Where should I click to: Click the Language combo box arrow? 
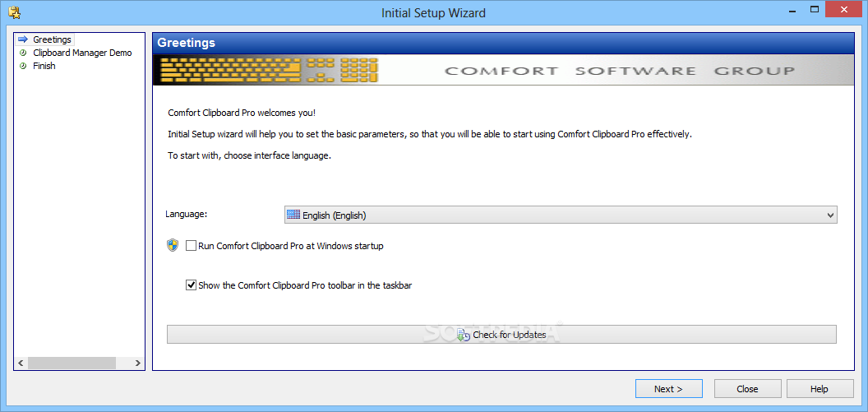point(830,215)
